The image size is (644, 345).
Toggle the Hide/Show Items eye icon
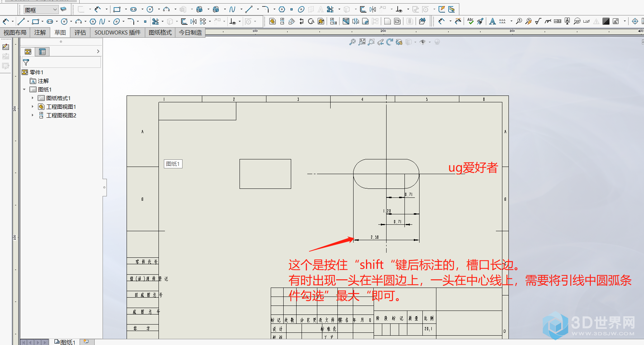pos(423,42)
